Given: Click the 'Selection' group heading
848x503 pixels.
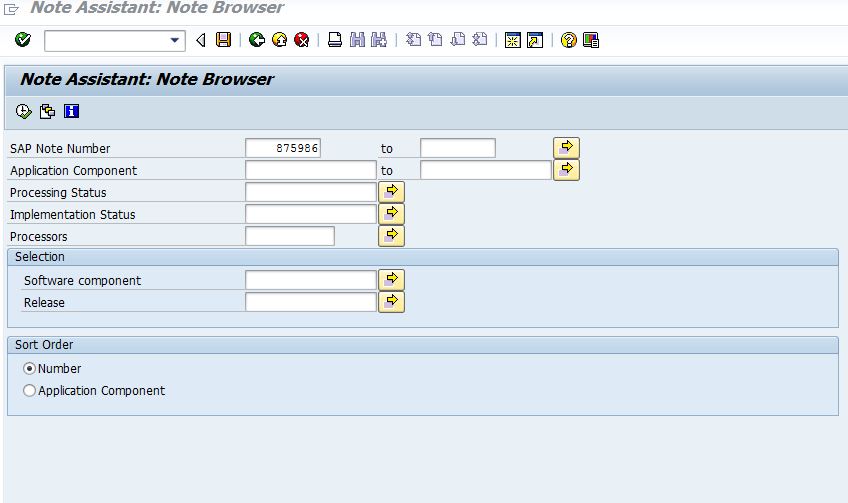Looking at the screenshot, I should (39, 257).
